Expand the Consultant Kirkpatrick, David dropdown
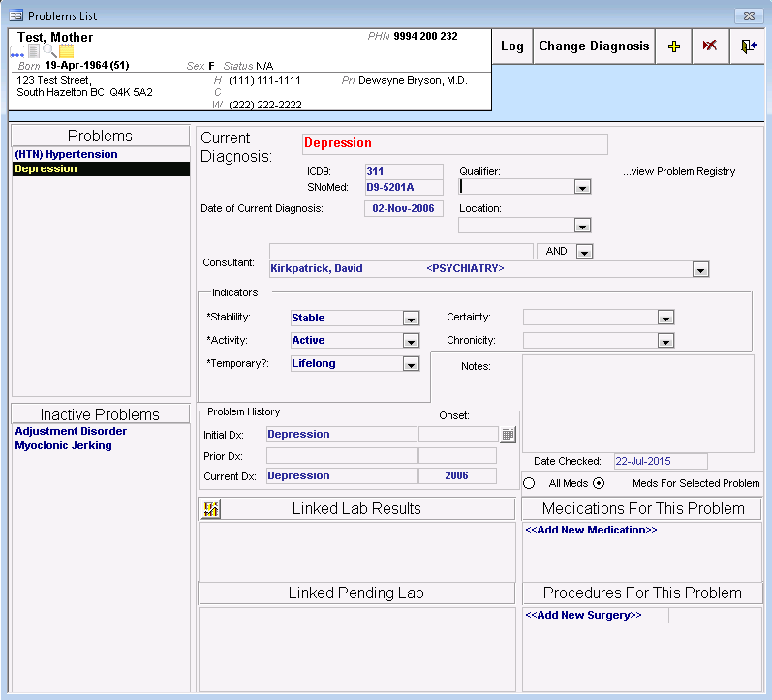 click(700, 269)
